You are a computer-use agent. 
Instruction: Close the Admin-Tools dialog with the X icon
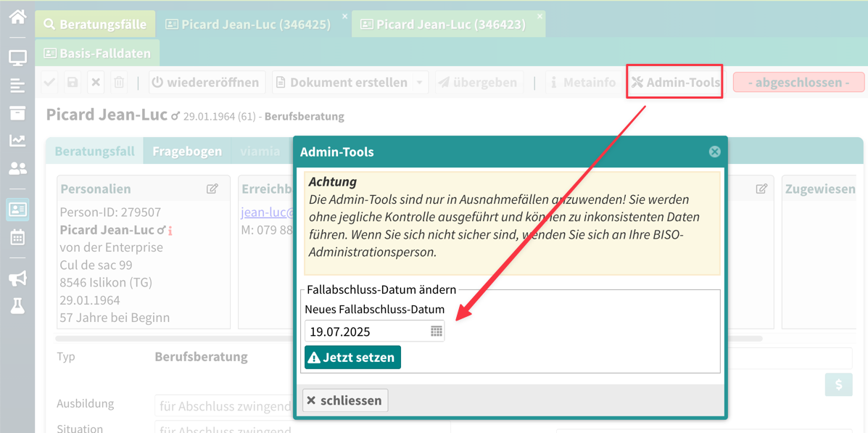click(x=714, y=152)
